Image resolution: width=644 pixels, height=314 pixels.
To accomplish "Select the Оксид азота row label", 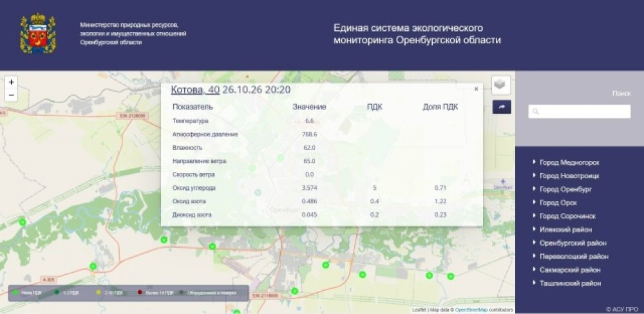I will [x=189, y=201].
